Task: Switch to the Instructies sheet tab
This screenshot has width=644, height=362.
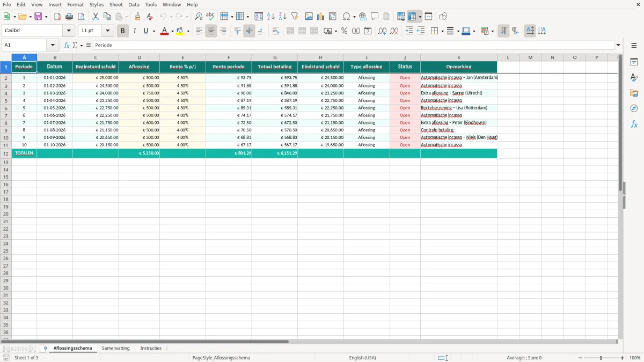Action: click(151, 348)
